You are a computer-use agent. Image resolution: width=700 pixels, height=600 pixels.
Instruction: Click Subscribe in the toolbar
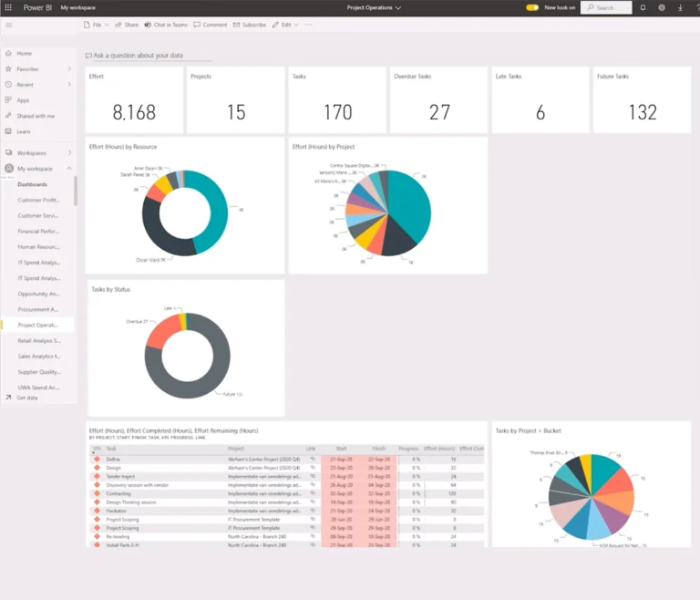(x=250, y=25)
